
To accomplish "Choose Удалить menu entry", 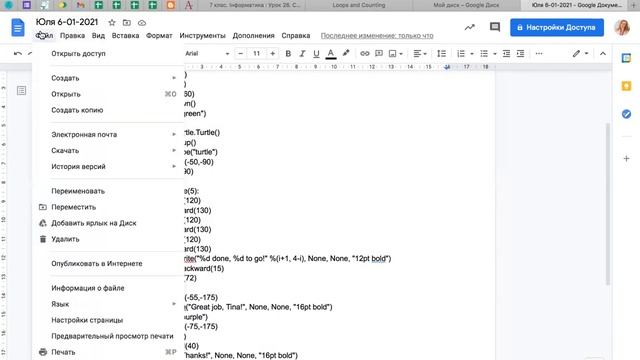I will pos(108,239).
